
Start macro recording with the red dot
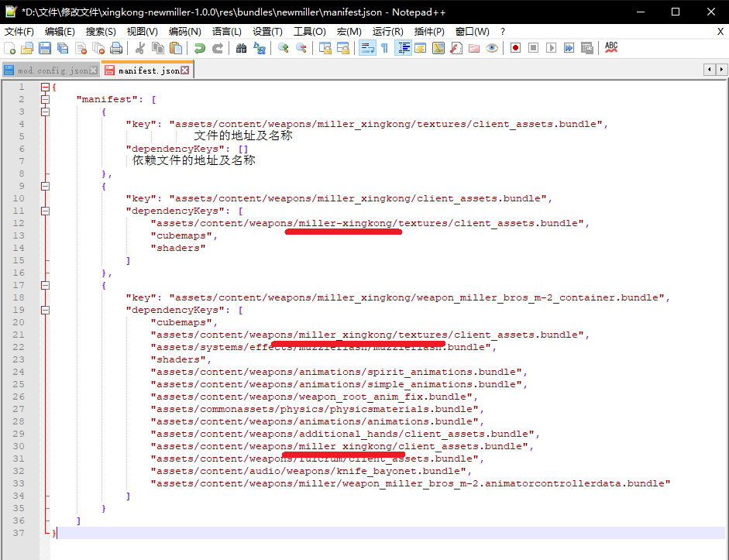tap(515, 48)
